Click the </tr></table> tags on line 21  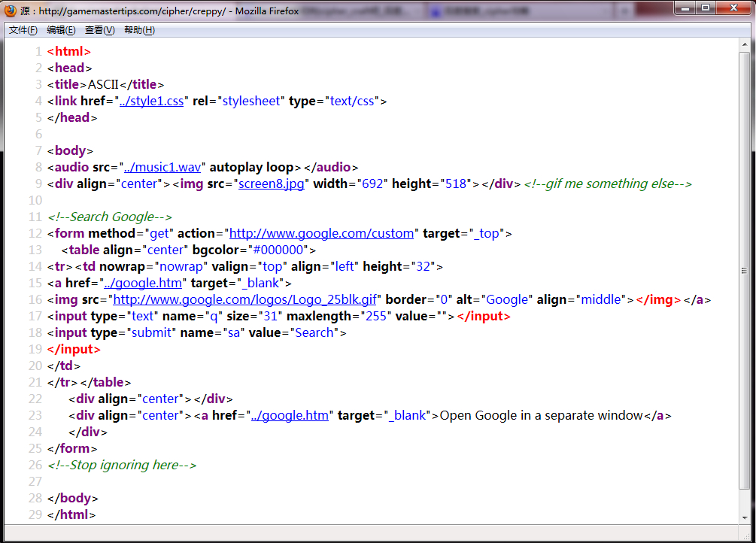point(90,382)
